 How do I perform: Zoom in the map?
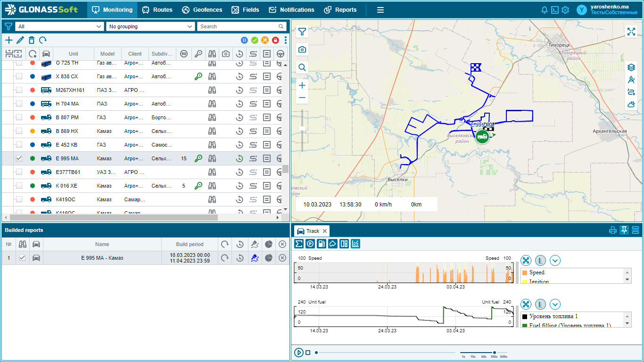[x=302, y=85]
